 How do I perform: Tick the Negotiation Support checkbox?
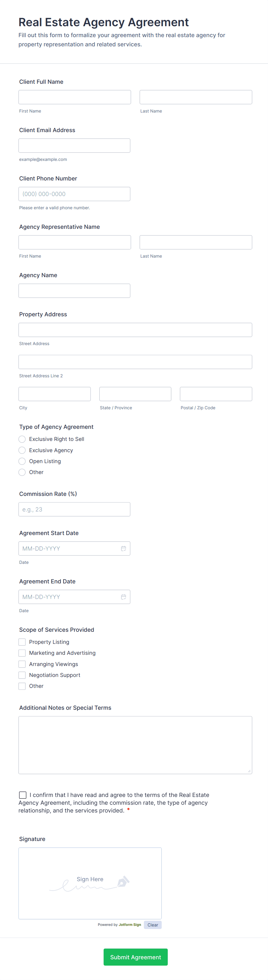point(22,675)
